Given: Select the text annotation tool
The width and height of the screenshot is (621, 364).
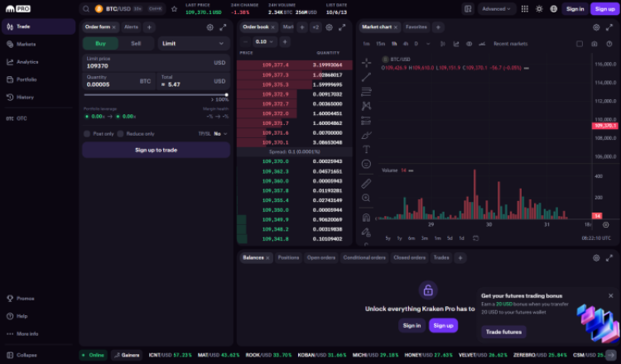Looking at the screenshot, I should click(x=366, y=149).
